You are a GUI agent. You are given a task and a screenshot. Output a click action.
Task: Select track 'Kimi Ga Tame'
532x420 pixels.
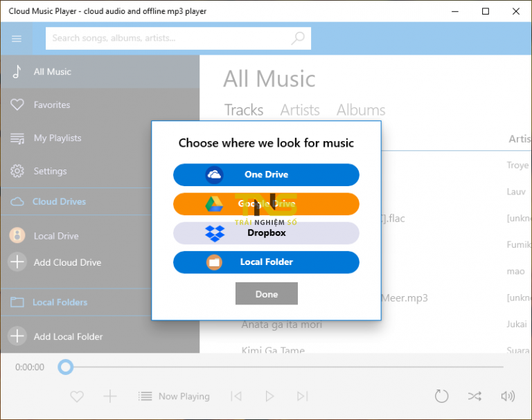pos(273,350)
